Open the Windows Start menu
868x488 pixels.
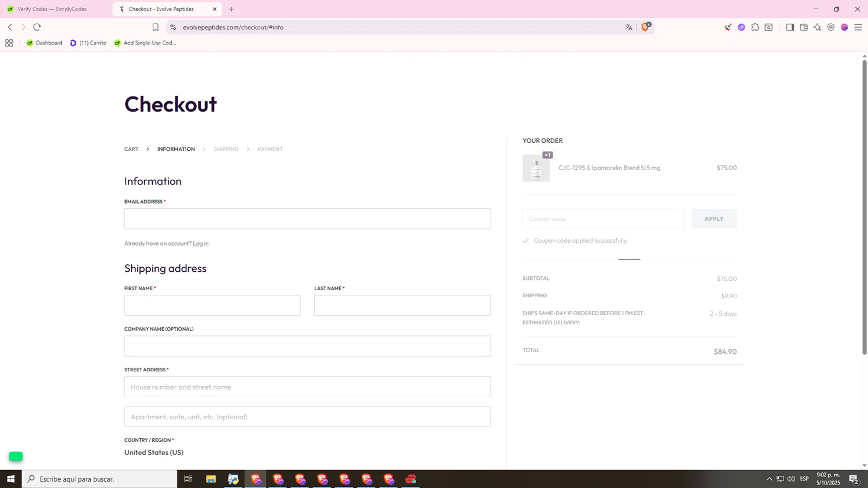(10, 479)
